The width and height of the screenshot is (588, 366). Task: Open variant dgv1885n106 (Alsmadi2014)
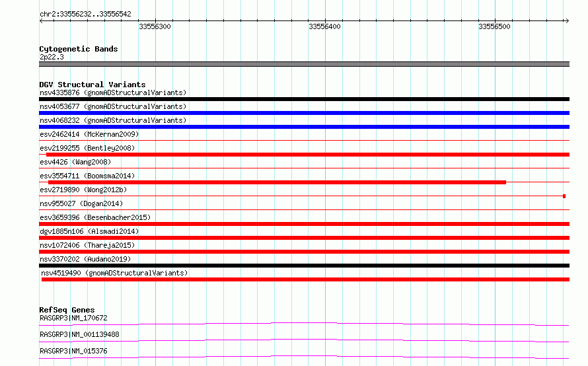point(89,231)
